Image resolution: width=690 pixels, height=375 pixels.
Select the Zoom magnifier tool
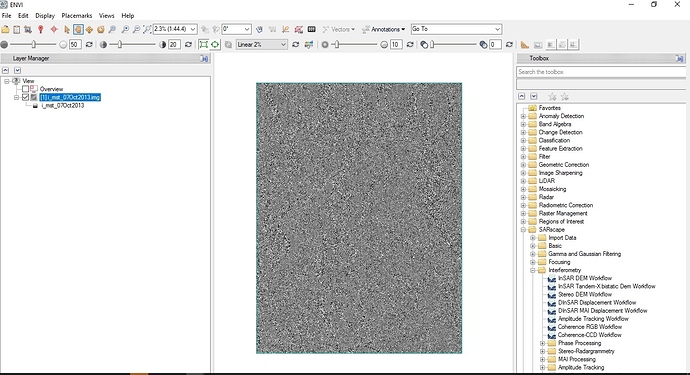click(112, 29)
